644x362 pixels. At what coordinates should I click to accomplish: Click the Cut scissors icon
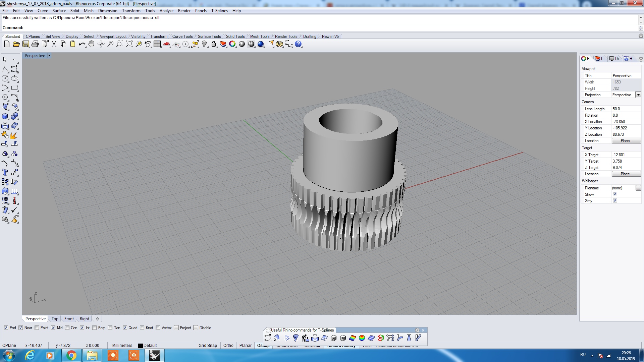click(x=54, y=44)
